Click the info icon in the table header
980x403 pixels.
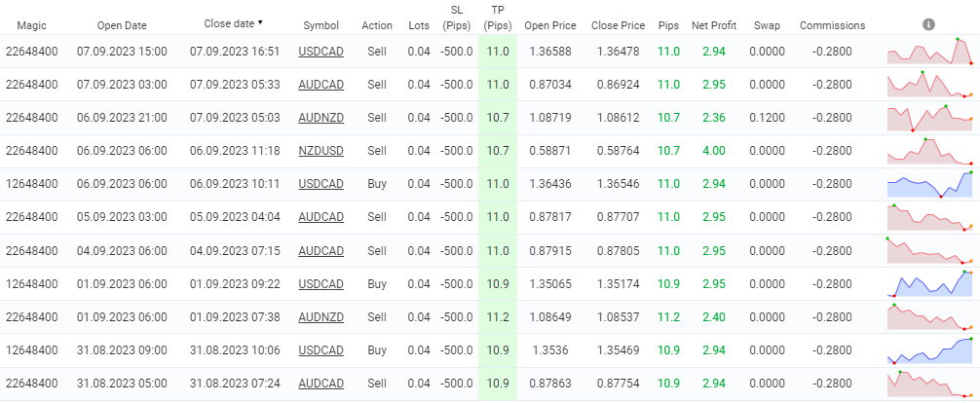tap(928, 24)
